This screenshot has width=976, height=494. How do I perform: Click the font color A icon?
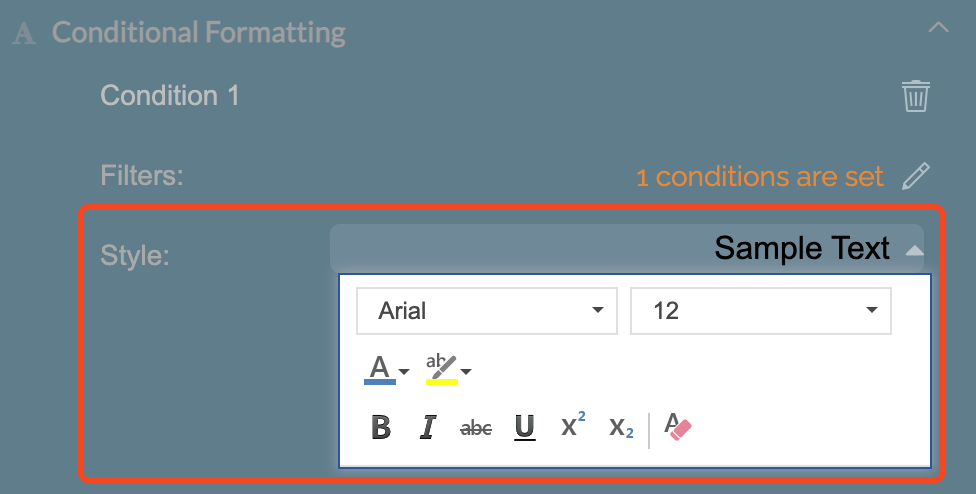tap(379, 369)
